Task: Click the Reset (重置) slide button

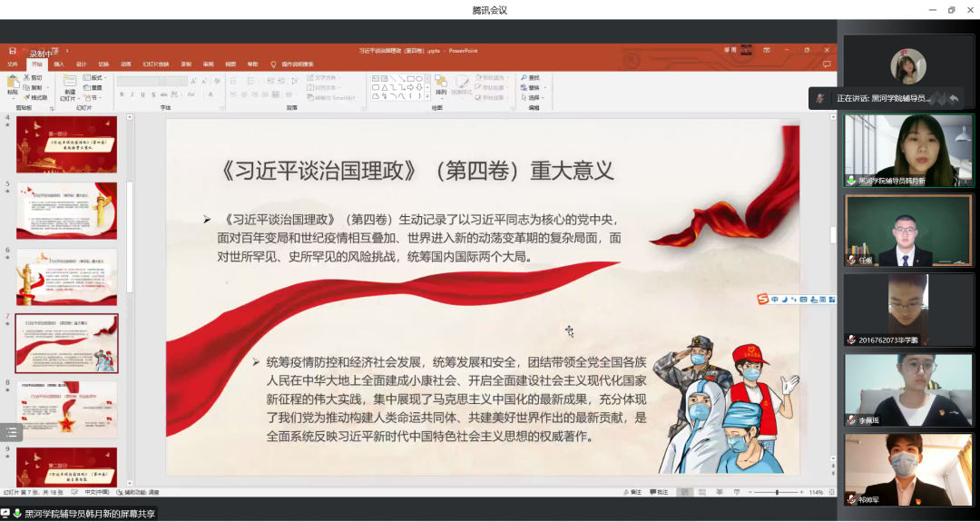Action: [x=93, y=88]
